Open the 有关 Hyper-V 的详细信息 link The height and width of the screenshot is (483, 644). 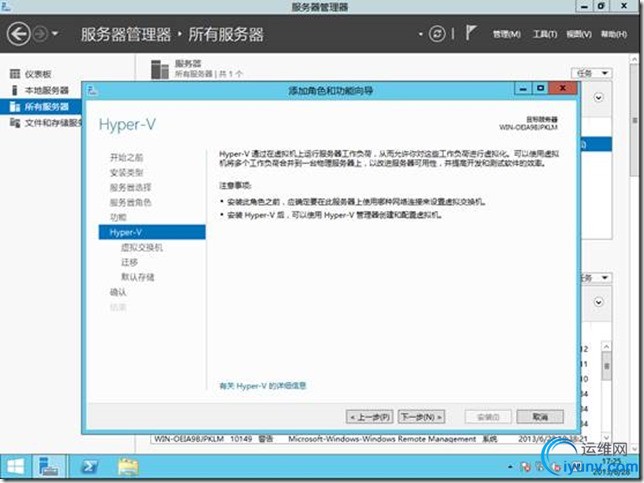tap(263, 386)
